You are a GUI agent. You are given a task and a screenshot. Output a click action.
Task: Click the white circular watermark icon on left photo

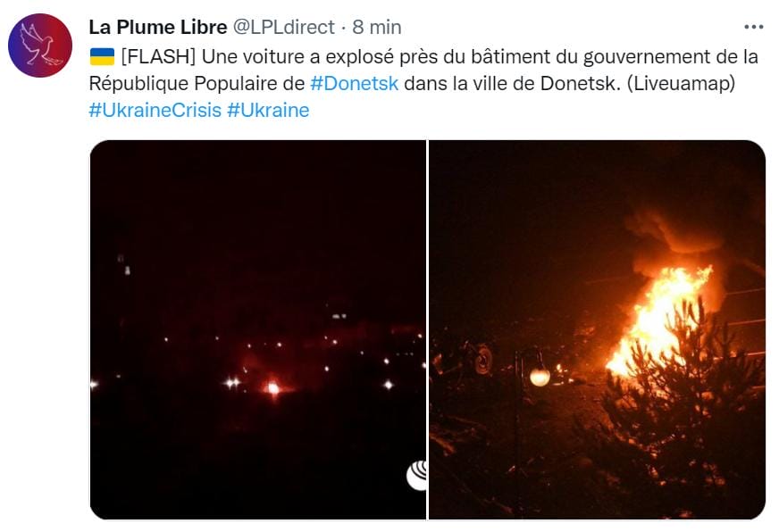coord(416,476)
